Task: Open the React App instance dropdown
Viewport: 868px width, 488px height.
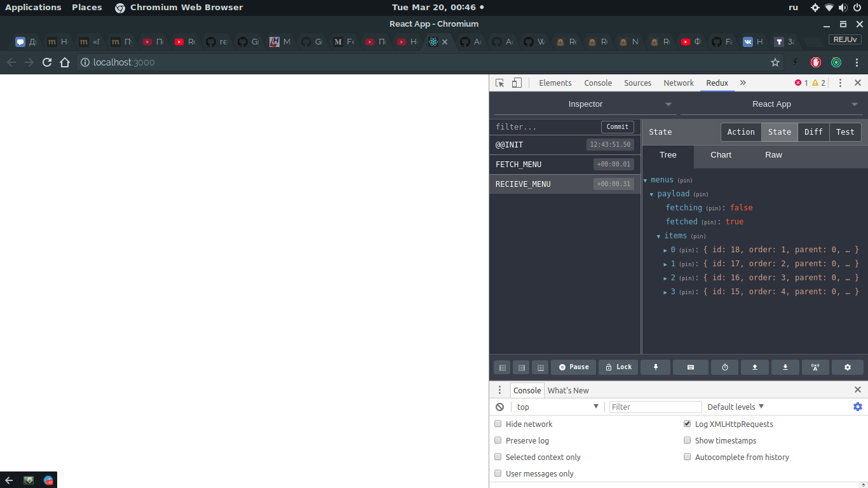Action: click(771, 104)
